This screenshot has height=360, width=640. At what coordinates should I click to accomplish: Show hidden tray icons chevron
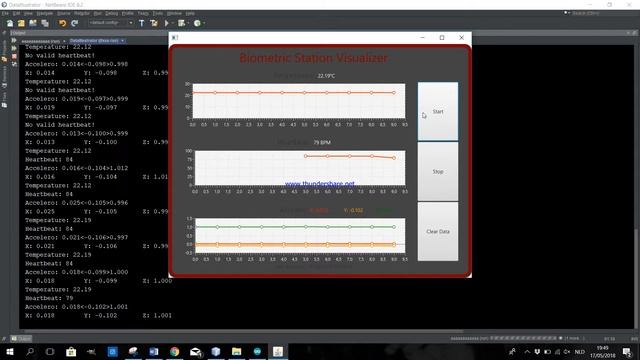coord(527,351)
